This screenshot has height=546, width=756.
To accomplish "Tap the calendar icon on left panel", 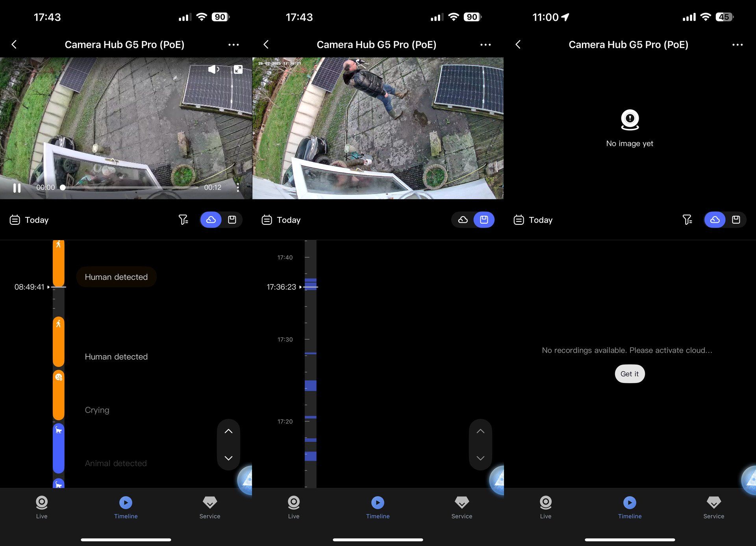I will (x=14, y=220).
